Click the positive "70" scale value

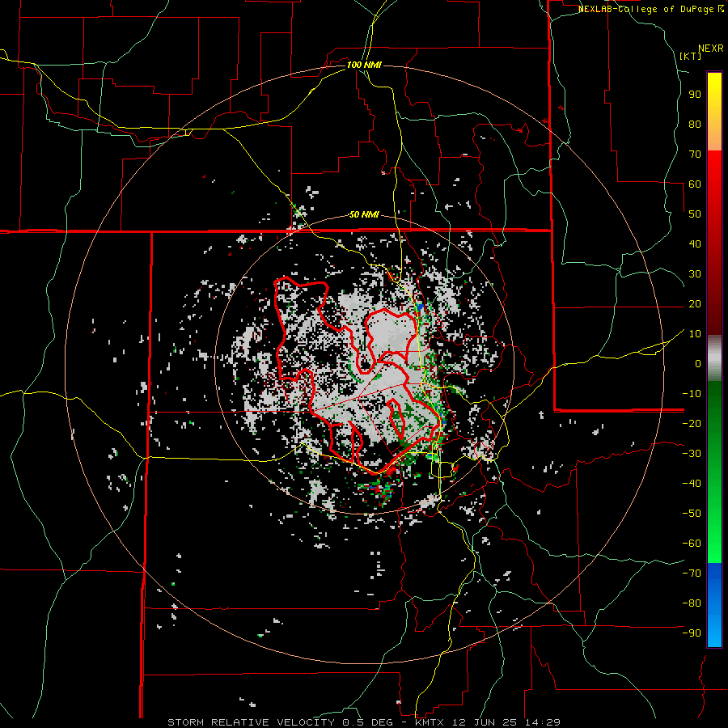pyautogui.click(x=695, y=154)
